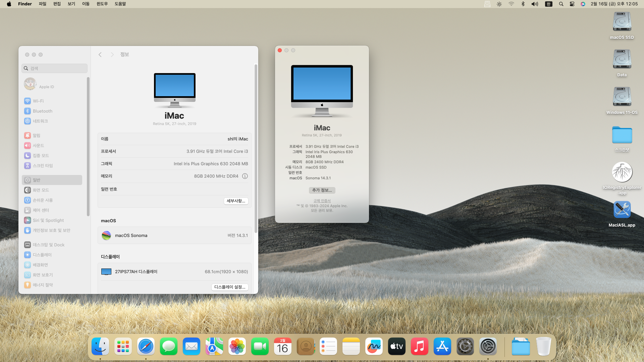The height and width of the screenshot is (362, 644).
Task: Open the 편집 menu
Action: pos(57,4)
